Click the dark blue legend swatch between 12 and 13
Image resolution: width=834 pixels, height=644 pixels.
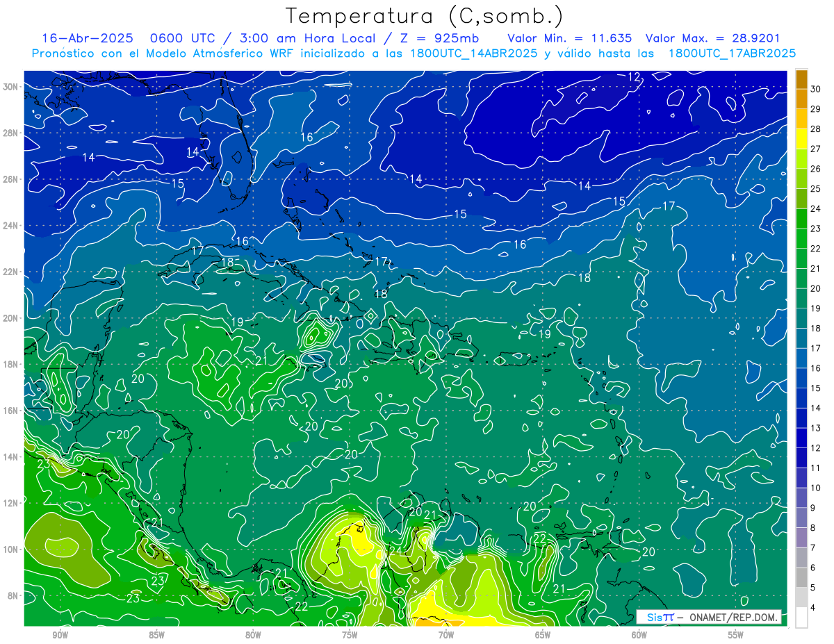pos(801,438)
